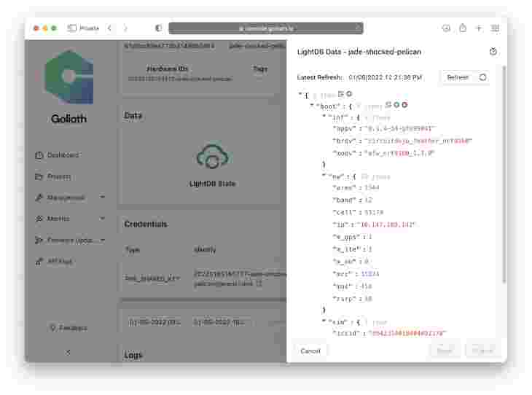Expand the Firmware Updates submenu chevron
532x395 pixels.
[x=102, y=240]
